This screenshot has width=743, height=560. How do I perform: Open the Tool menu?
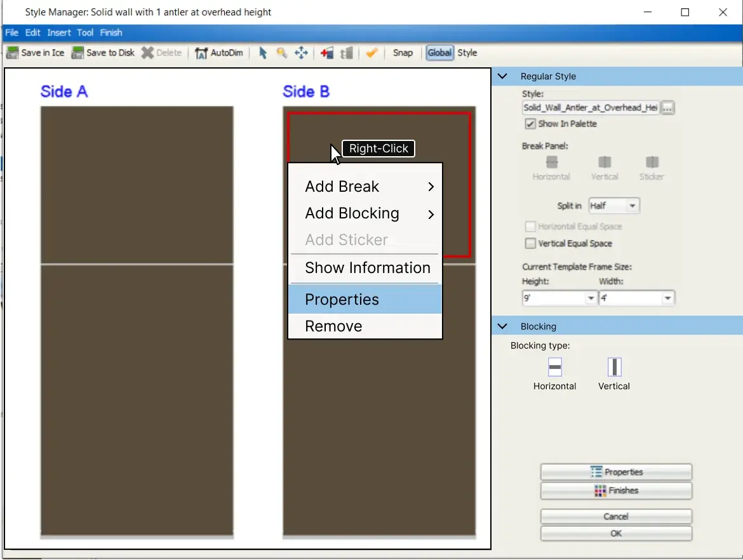pyautogui.click(x=85, y=32)
